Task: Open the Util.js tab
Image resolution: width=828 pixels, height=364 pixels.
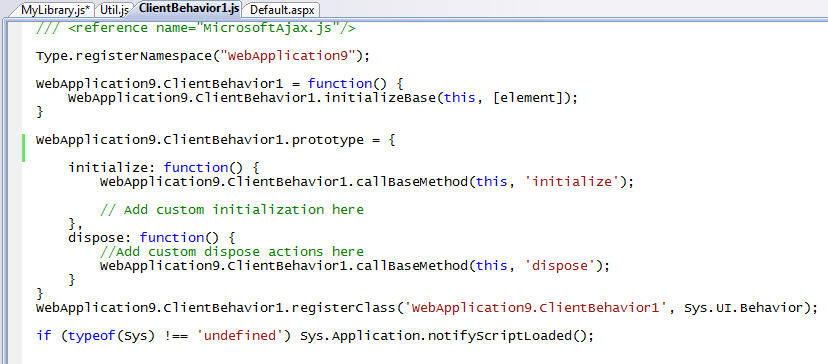Action: tap(114, 10)
